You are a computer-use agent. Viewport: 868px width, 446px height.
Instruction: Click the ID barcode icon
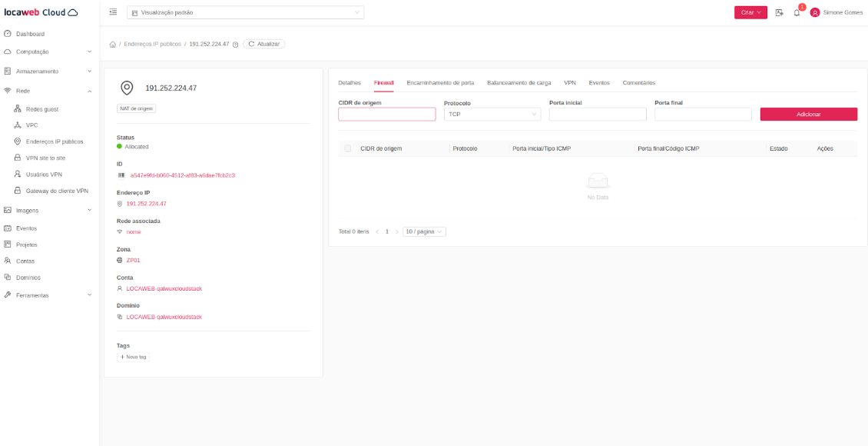(121, 175)
